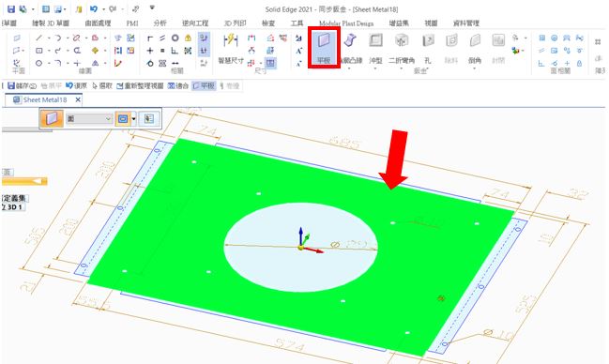609x364 pixels.
Task: Select the 平板 (Tab) sheet metal tool
Action: 324,48
